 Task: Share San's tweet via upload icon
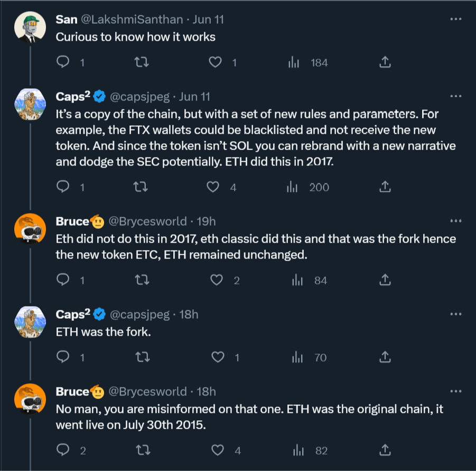pyautogui.click(x=385, y=62)
